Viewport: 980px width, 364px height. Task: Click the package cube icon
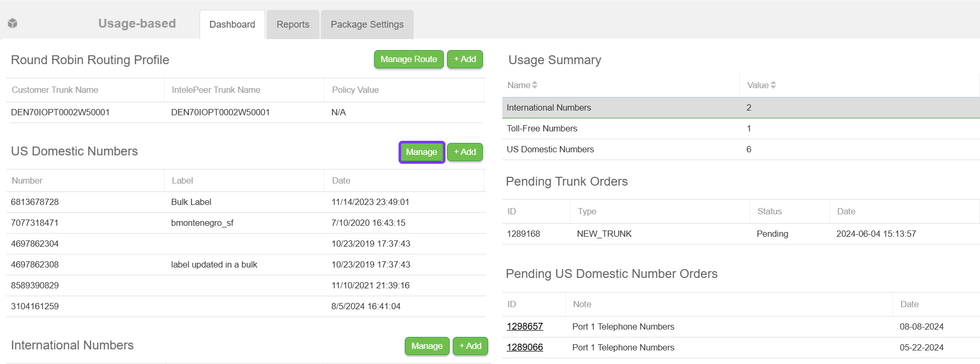(x=13, y=23)
